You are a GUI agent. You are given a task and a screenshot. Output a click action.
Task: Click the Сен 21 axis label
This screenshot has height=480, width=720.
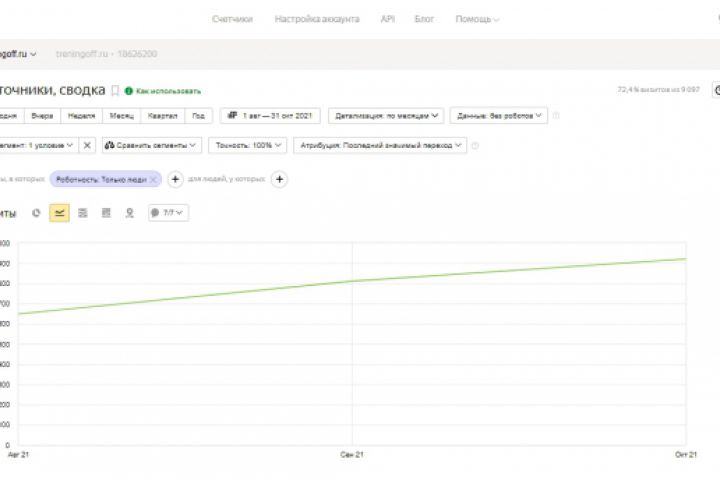[352, 454]
